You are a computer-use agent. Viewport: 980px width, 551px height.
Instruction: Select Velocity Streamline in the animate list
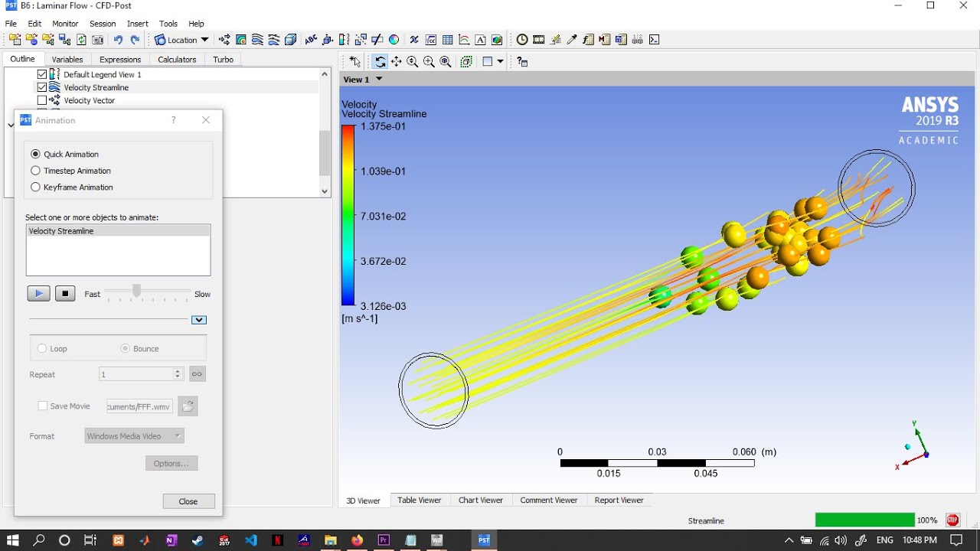[118, 231]
